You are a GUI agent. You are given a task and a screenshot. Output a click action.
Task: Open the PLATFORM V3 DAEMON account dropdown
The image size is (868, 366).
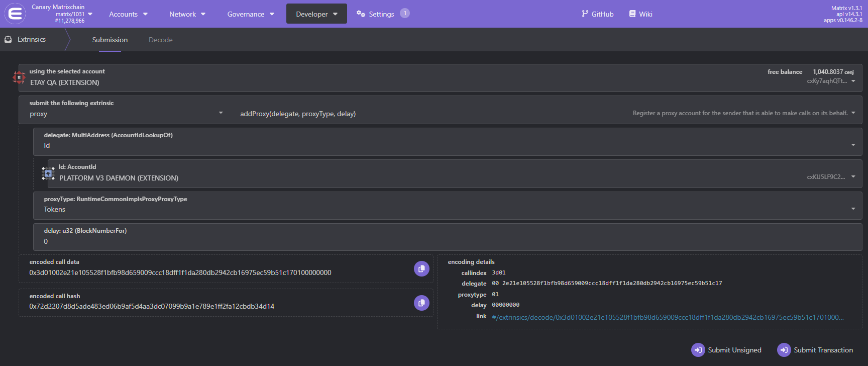coord(455,173)
